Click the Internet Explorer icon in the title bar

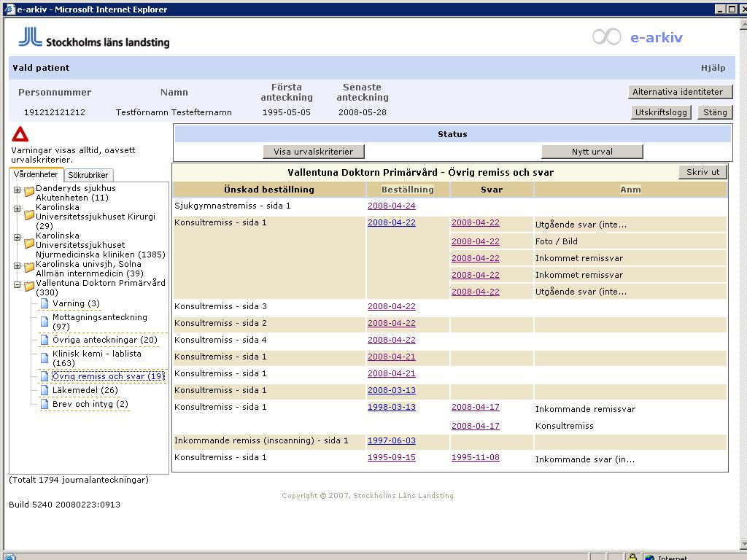point(9,9)
